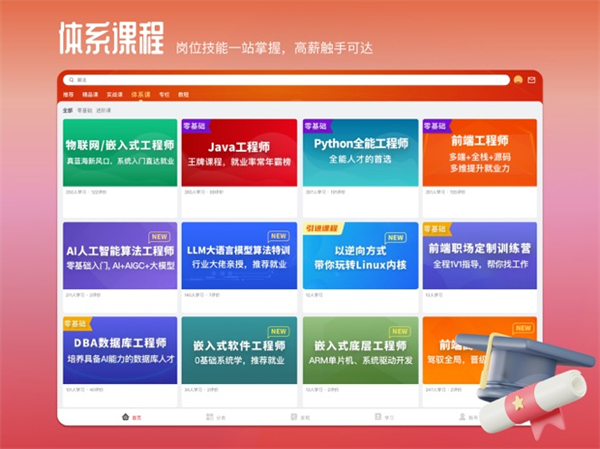This screenshot has width=600, height=449.
Task: Open the 实战课 tab
Action: pyautogui.click(x=113, y=94)
